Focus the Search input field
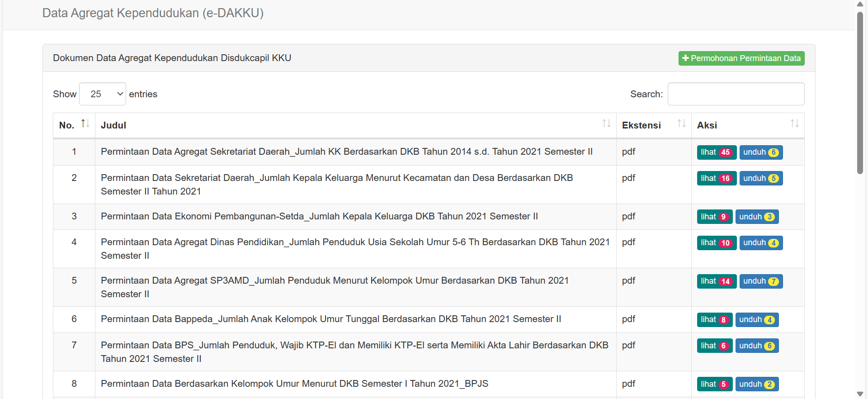The height and width of the screenshot is (399, 868). pyautogui.click(x=736, y=94)
